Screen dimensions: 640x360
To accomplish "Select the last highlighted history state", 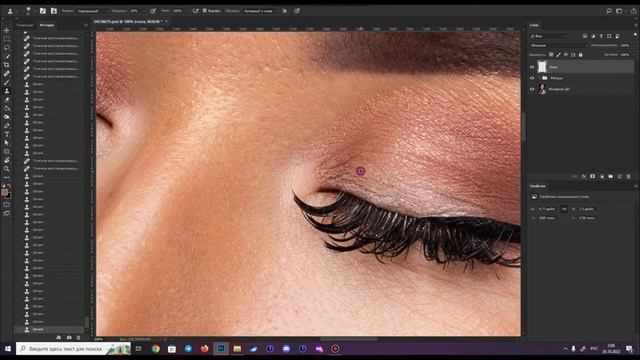I will click(49, 329).
